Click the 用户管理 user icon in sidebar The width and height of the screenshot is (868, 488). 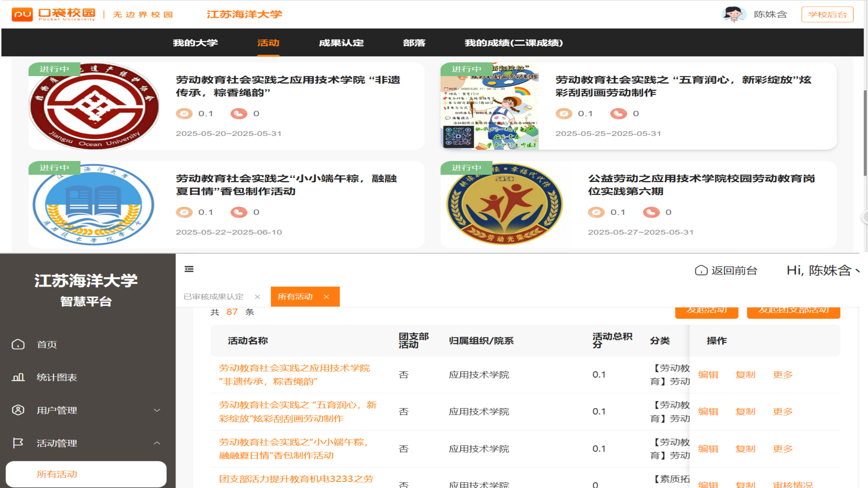click(x=18, y=410)
